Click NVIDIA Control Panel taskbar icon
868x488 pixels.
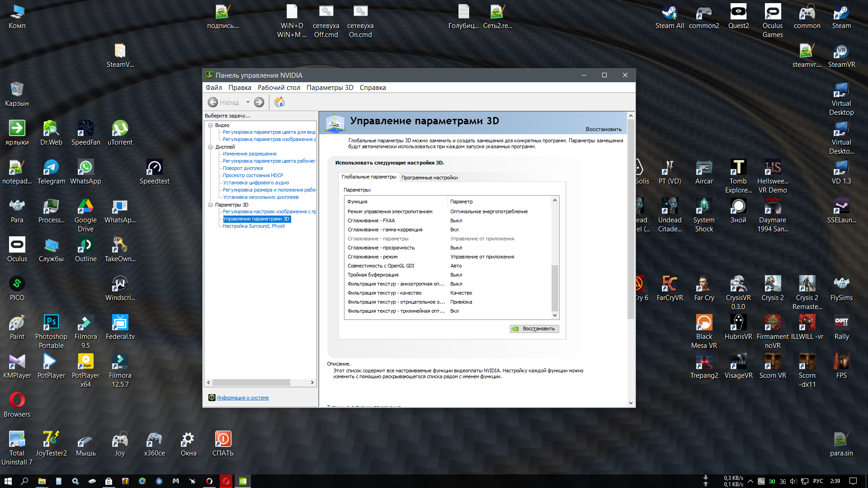coord(243,481)
